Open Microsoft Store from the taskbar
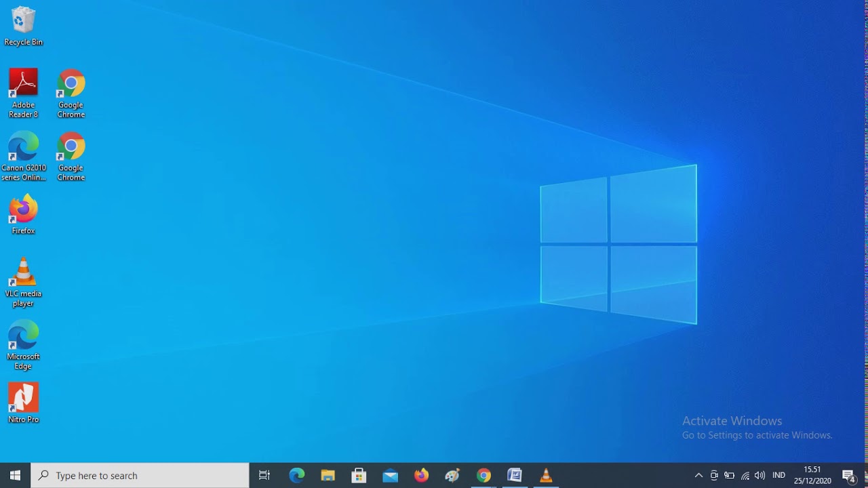This screenshot has height=488, width=868. pyautogui.click(x=359, y=475)
